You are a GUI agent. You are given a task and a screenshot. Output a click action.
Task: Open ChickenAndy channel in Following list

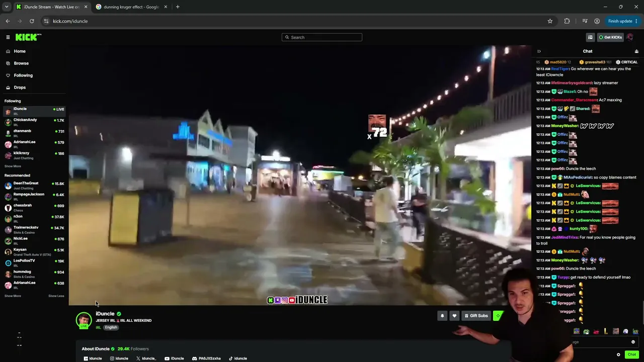coord(34,122)
